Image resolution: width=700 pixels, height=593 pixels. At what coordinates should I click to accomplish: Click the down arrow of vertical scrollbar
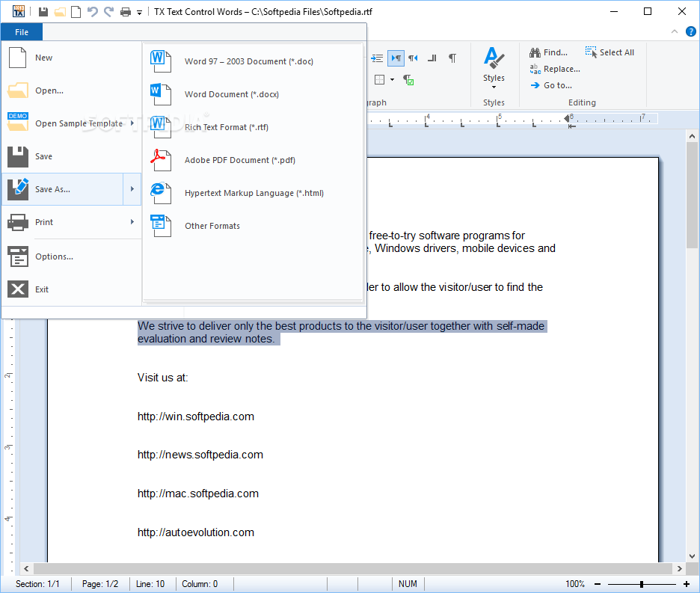click(x=692, y=556)
